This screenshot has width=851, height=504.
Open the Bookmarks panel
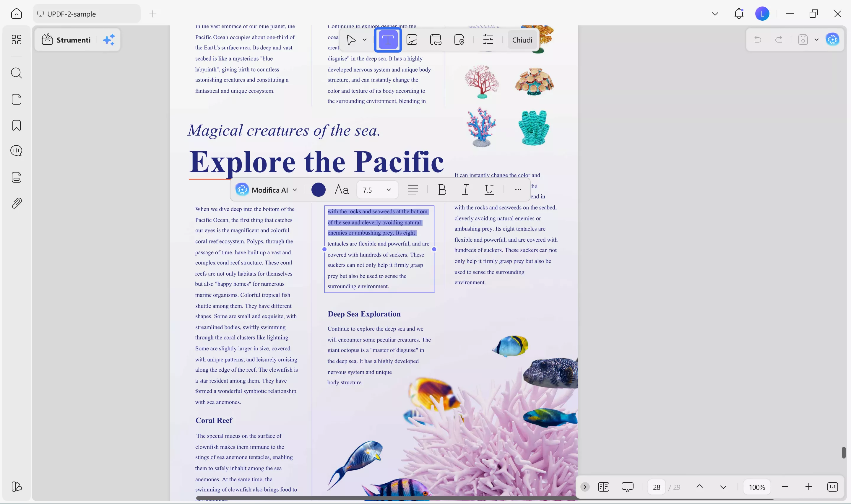click(x=16, y=125)
